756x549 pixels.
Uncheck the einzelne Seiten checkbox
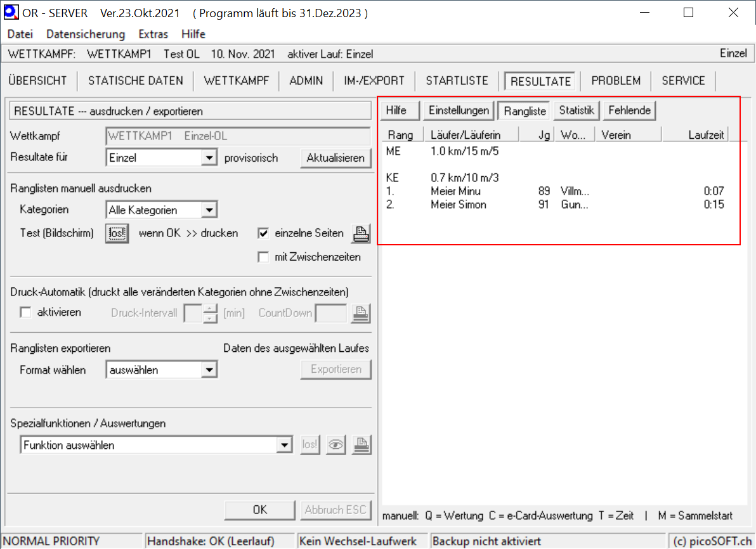click(264, 233)
